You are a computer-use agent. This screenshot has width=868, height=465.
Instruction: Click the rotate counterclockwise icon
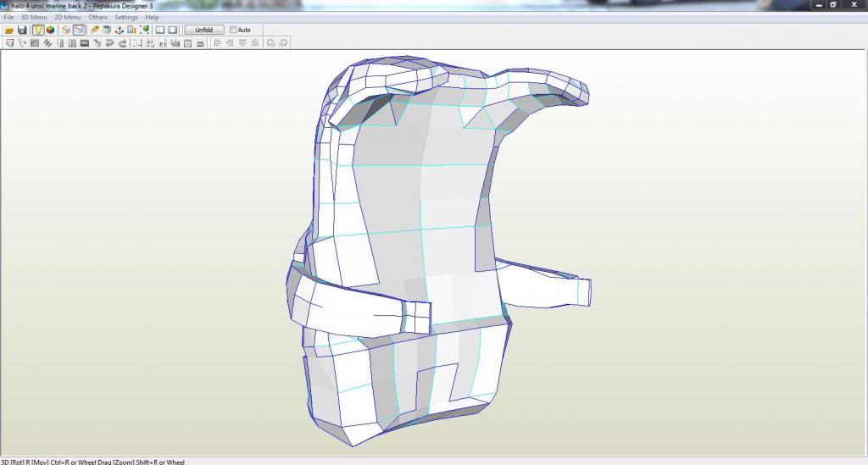270,42
